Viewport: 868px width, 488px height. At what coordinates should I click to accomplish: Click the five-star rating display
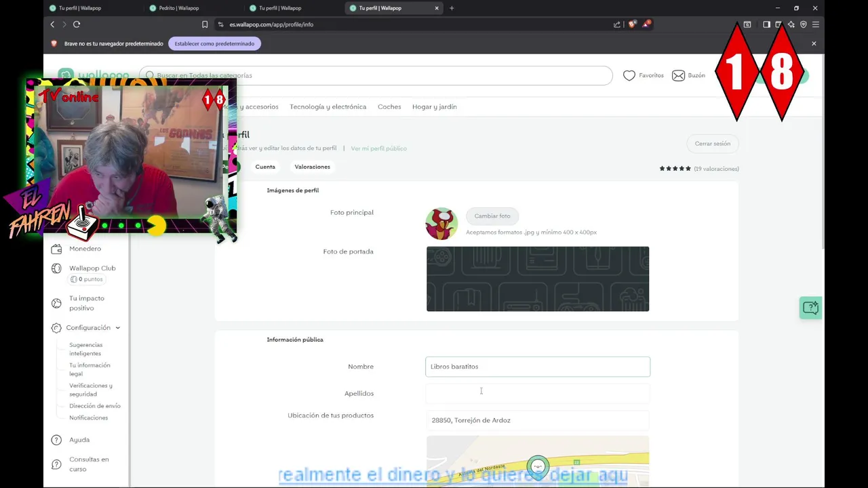675,169
